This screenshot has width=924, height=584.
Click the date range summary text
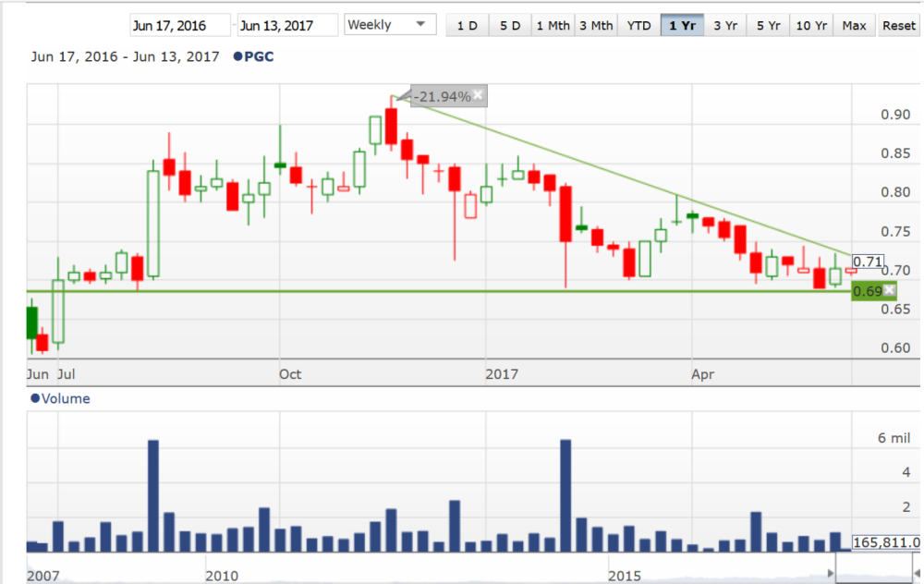click(x=125, y=56)
